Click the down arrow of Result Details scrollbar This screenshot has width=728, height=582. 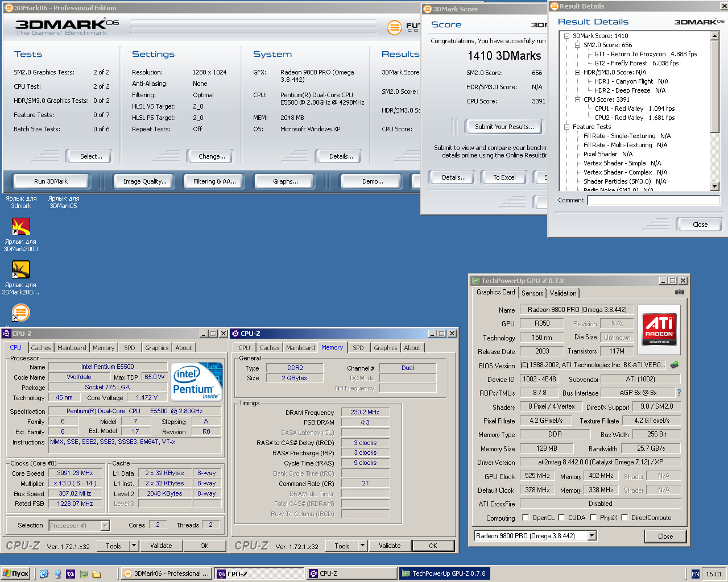(x=715, y=186)
